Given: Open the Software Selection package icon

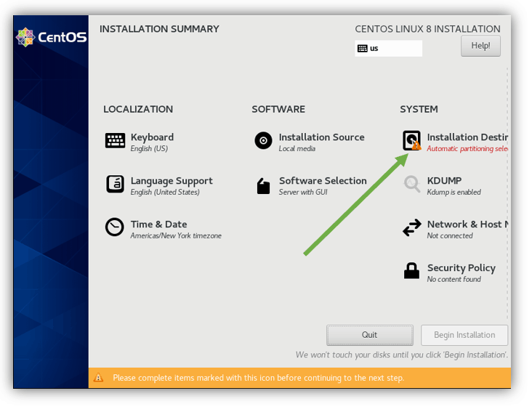Looking at the screenshot, I should click(x=263, y=186).
